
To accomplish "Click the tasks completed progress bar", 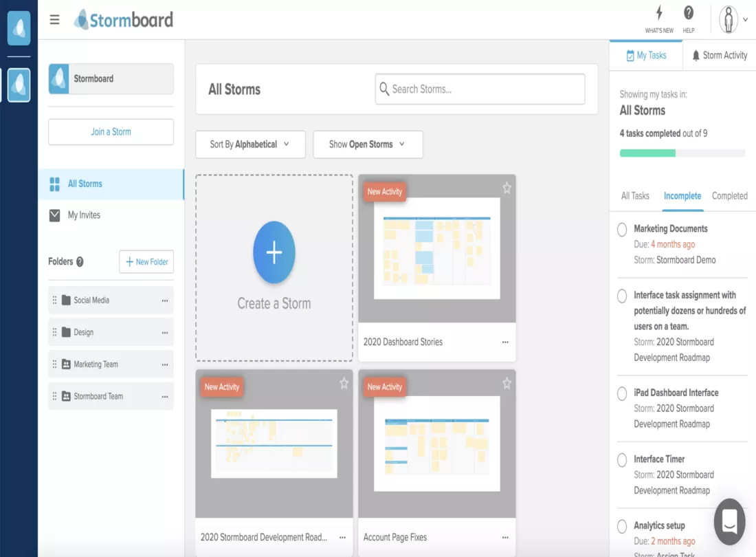I will point(682,153).
